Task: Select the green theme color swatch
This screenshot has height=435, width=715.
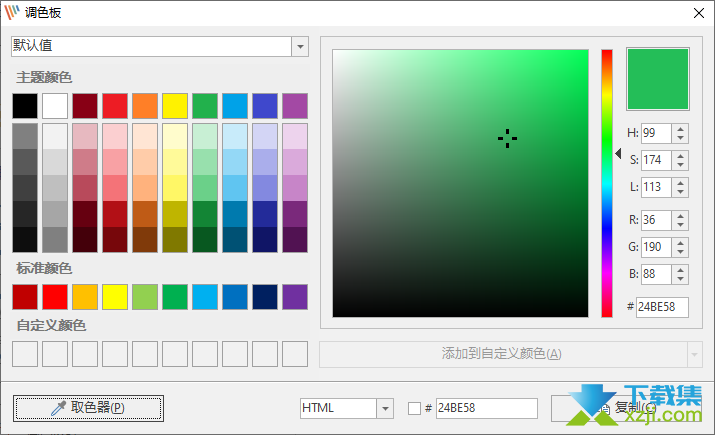Action: coord(205,106)
